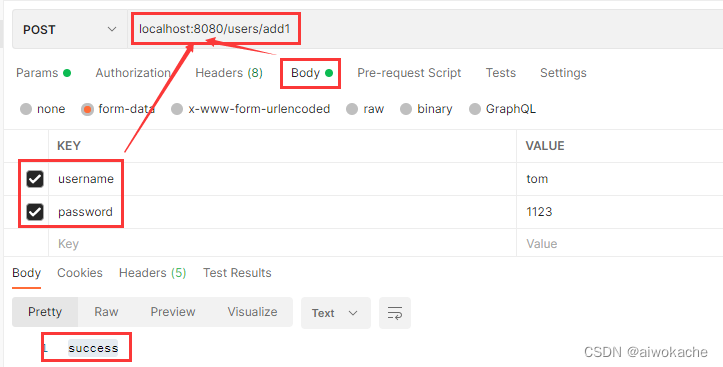Expand the Text response format dropdown

(x=336, y=313)
